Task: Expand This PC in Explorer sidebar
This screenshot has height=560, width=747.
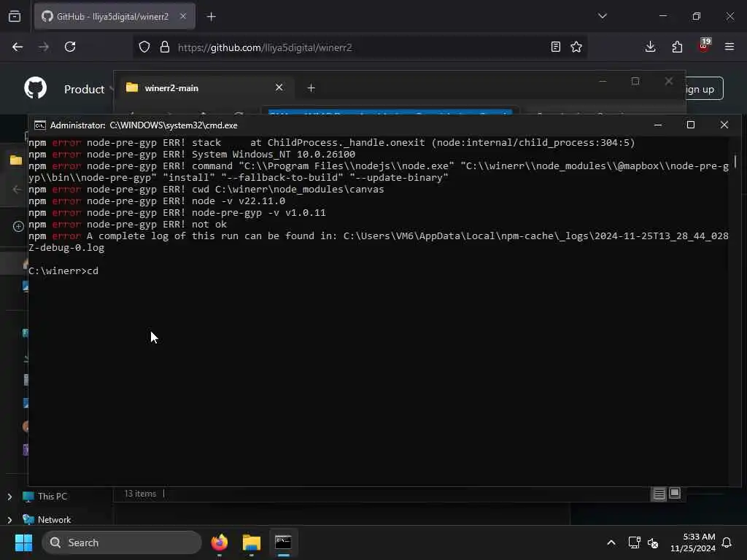Action: [9, 497]
